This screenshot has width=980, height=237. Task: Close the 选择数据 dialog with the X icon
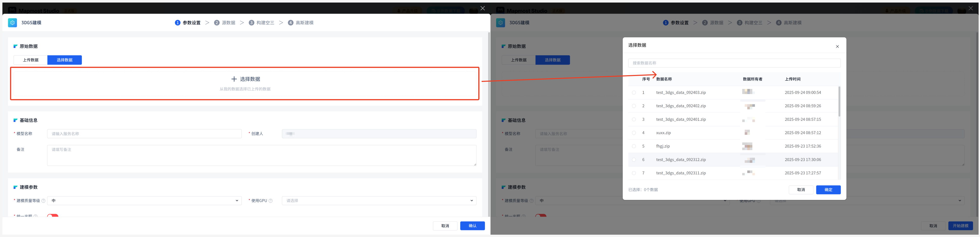(837, 46)
